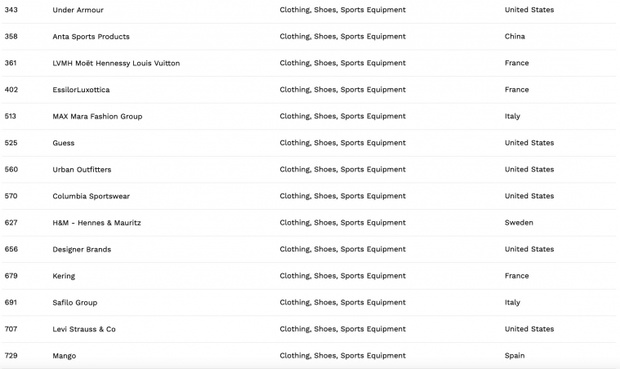This screenshot has width=620, height=369.
Task: Click rank number 570
Action: [11, 196]
